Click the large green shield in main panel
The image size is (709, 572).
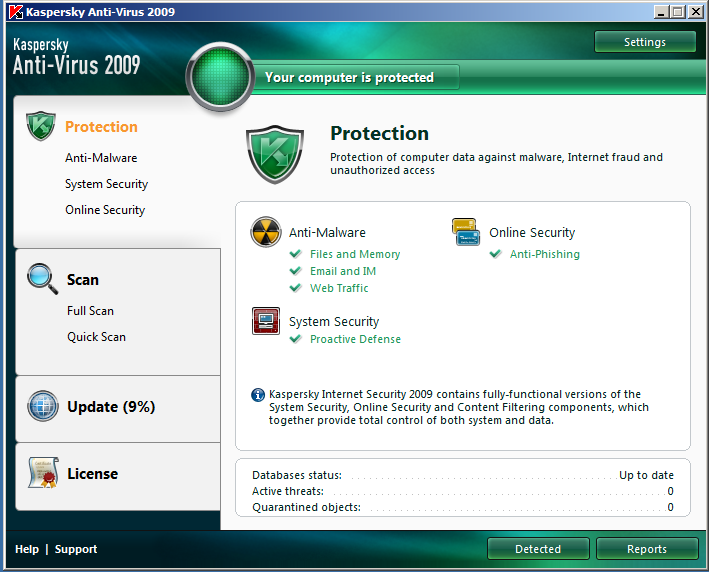(274, 154)
